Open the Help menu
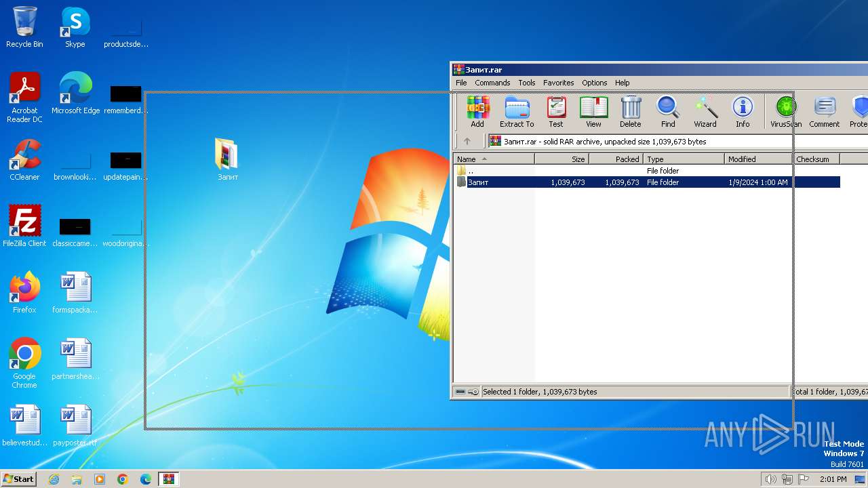The height and width of the screenshot is (488, 868). (x=623, y=83)
